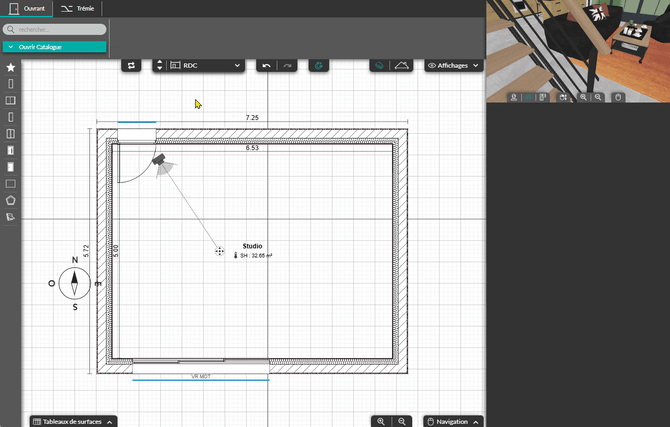
Task: Expand the Navigation panel
Action: click(x=453, y=421)
